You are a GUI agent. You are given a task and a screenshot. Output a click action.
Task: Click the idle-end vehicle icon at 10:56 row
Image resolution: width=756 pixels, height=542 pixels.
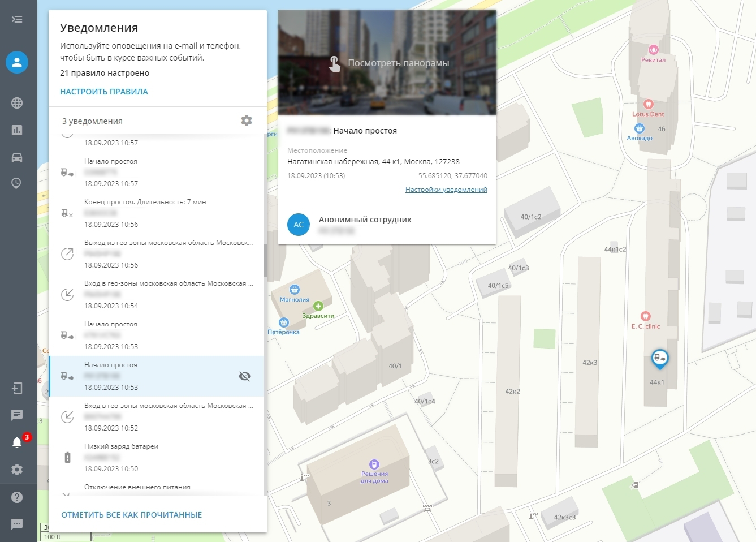click(x=67, y=213)
